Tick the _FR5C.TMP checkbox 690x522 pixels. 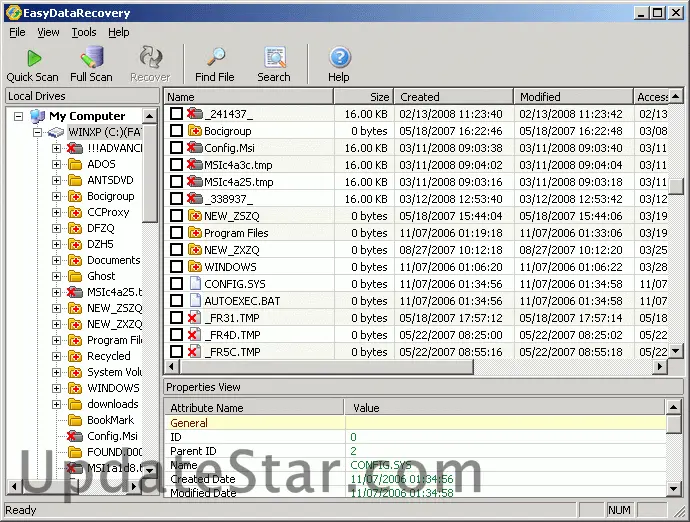[176, 352]
